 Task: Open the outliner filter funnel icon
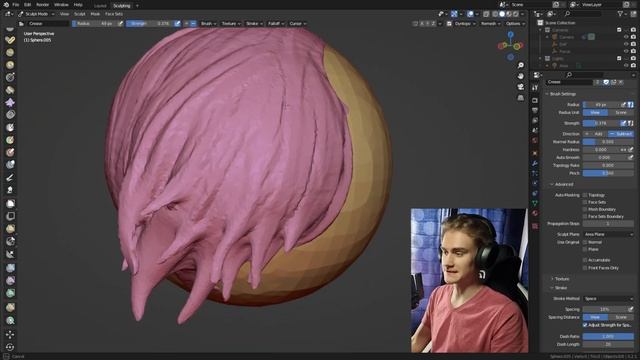[620, 14]
